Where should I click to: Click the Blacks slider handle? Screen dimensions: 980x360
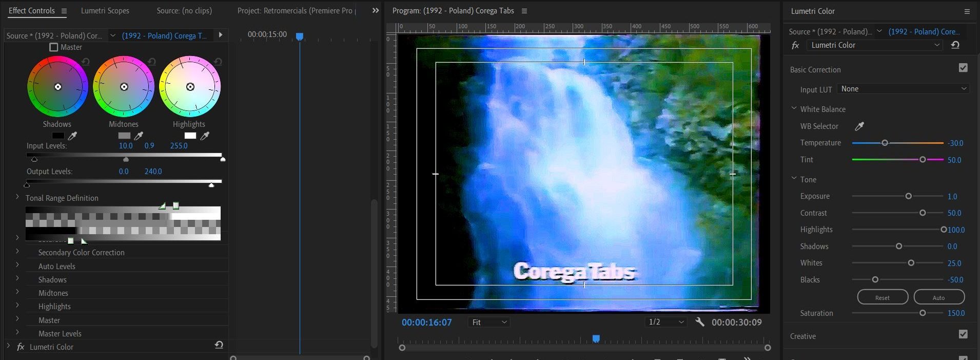(875, 279)
